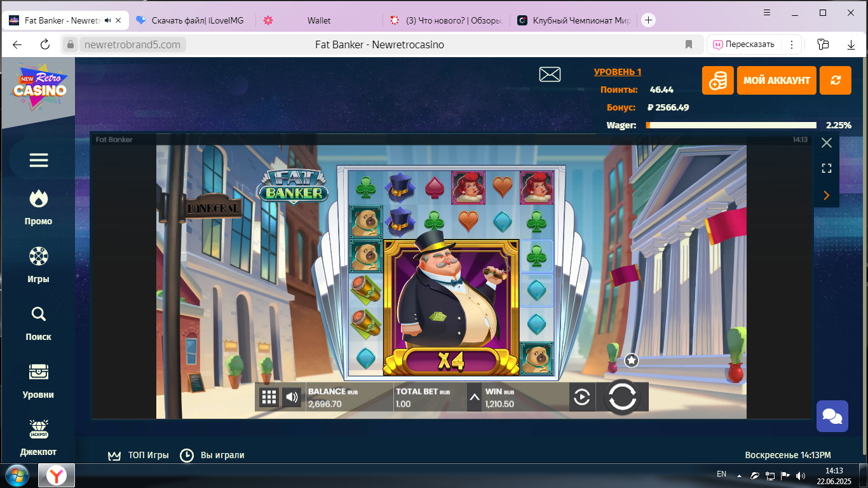Click the favorite star badge in the game
Screen dimensions: 868x488
631,360
